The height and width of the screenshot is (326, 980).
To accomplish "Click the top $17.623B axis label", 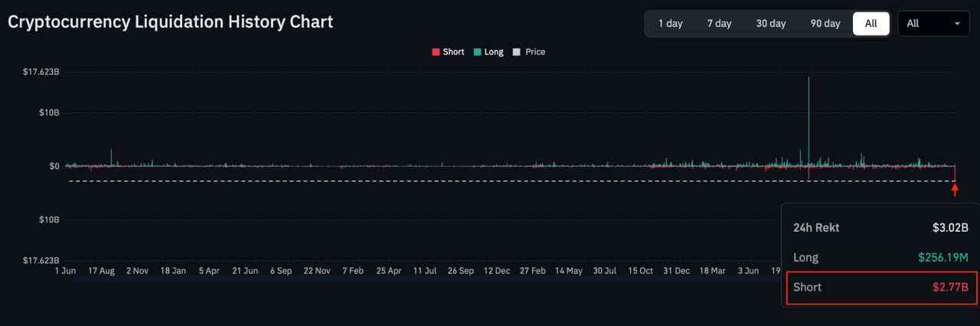I will pyautogui.click(x=41, y=72).
